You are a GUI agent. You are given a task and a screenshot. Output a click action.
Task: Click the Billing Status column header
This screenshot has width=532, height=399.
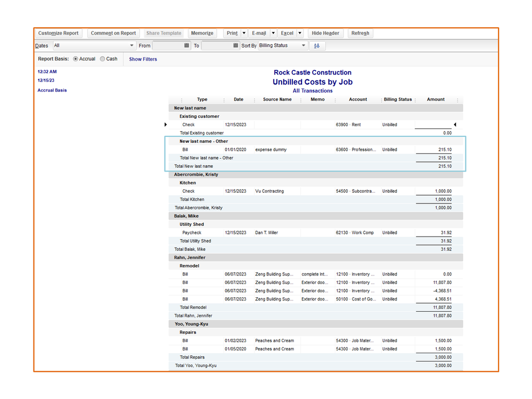coord(398,100)
